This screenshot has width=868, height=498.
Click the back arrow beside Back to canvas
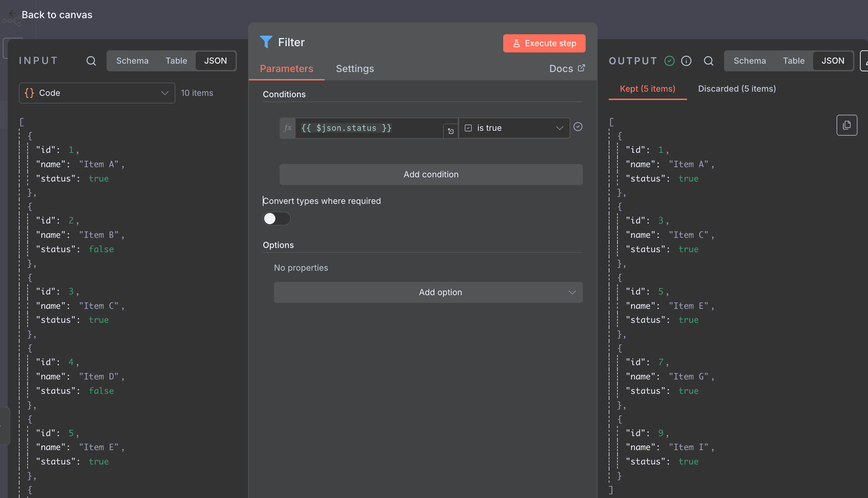(12, 14)
